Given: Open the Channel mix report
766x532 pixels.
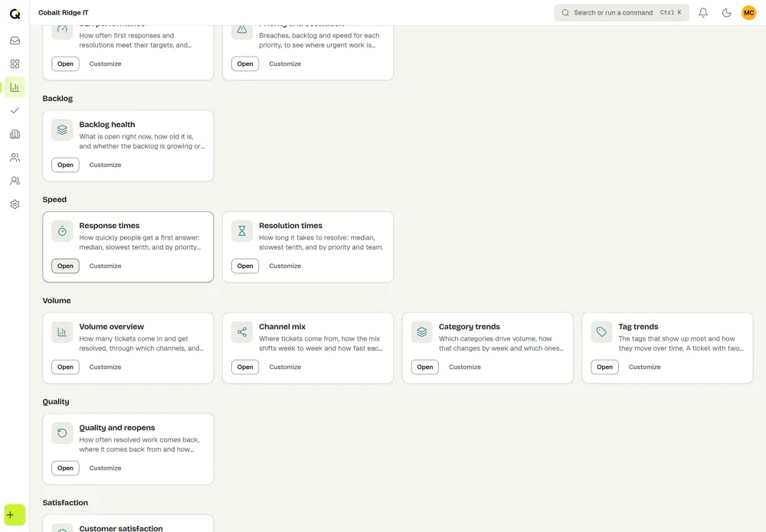Looking at the screenshot, I should (x=245, y=367).
